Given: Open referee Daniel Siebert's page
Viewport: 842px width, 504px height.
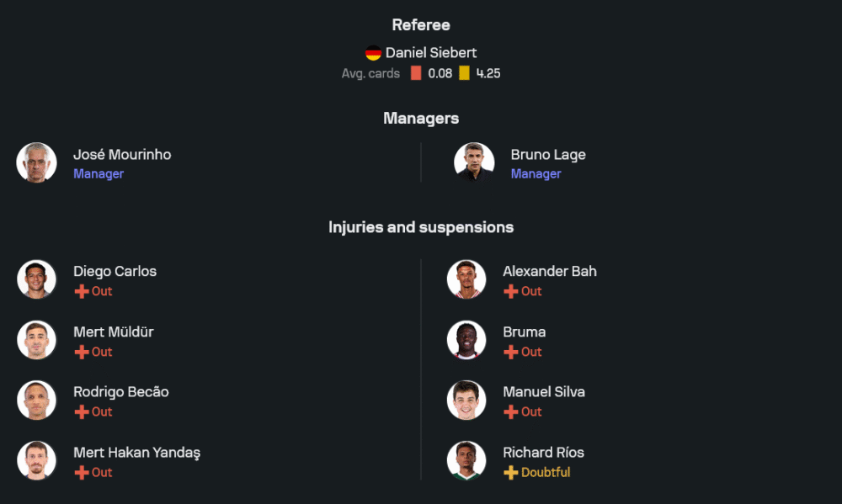Looking at the screenshot, I should 431,52.
